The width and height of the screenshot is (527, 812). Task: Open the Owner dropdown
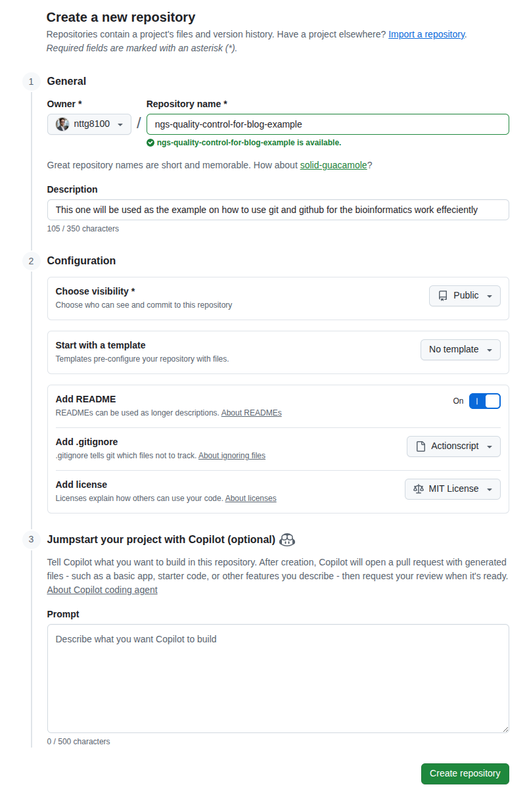point(89,124)
